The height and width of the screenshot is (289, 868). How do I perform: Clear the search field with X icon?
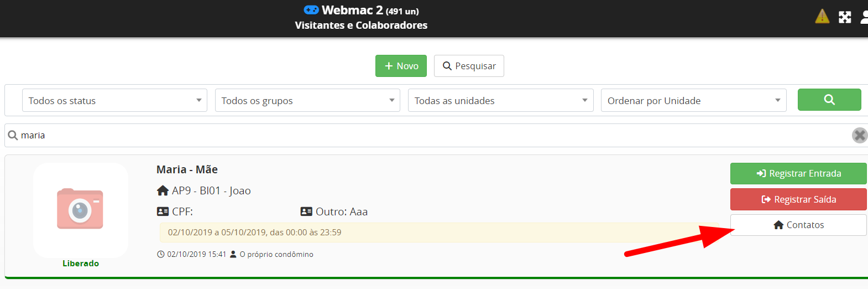tap(859, 135)
